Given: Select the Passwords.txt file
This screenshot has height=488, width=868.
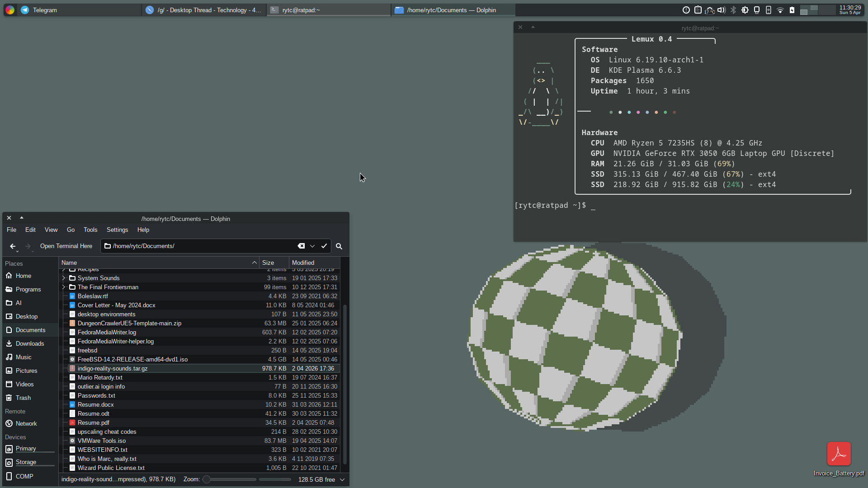Looking at the screenshot, I should pos(96,396).
